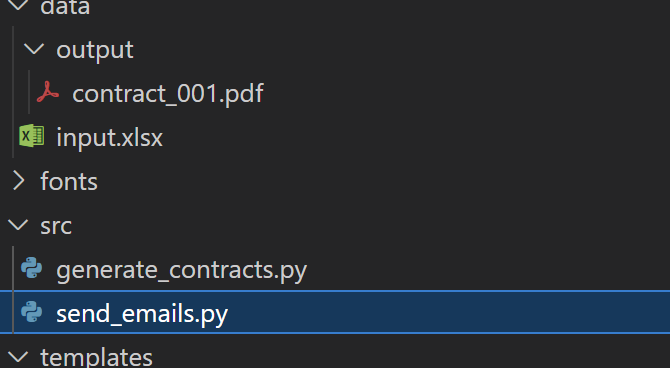Select the src folder label
Viewport: 670px width, 368px height.
point(56,226)
